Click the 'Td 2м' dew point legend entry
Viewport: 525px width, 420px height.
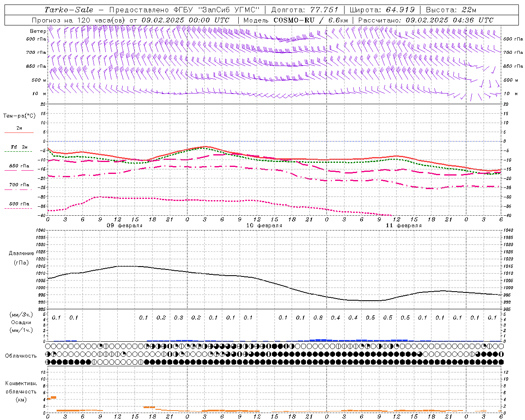[x=19, y=147]
